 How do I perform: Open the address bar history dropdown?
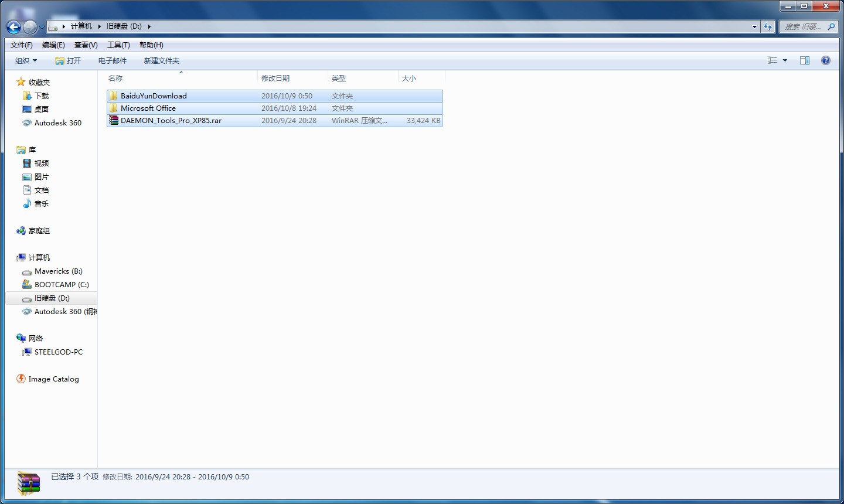(754, 26)
